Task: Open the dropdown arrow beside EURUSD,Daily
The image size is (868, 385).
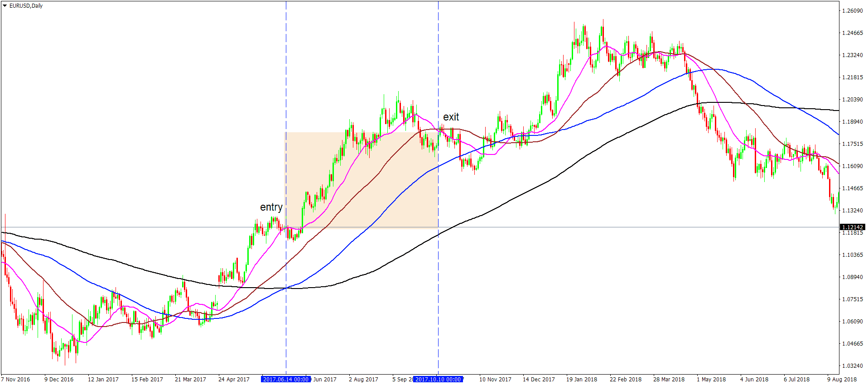Action: click(5, 6)
